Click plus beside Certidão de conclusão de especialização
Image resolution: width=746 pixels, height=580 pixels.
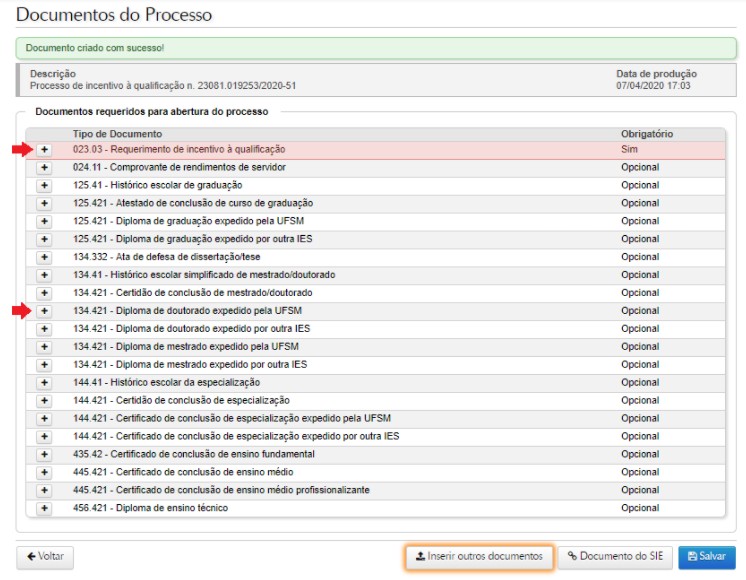(44, 401)
